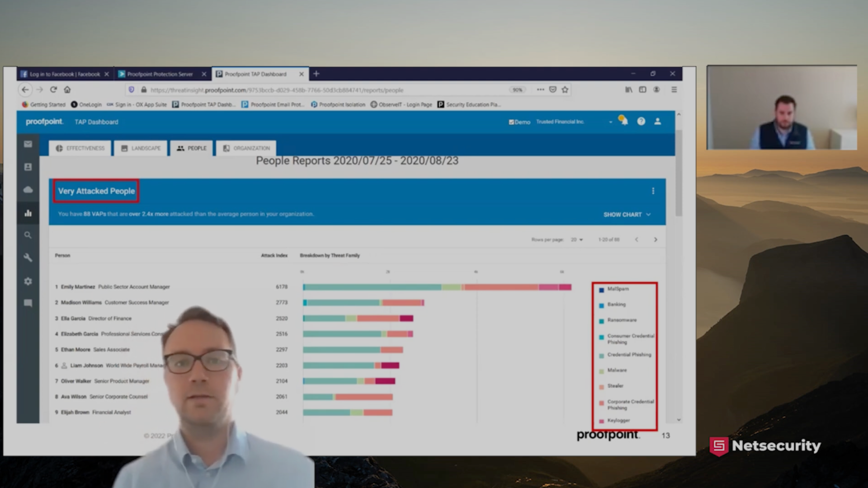Open the mail icon in the left sidebar

coord(28,144)
